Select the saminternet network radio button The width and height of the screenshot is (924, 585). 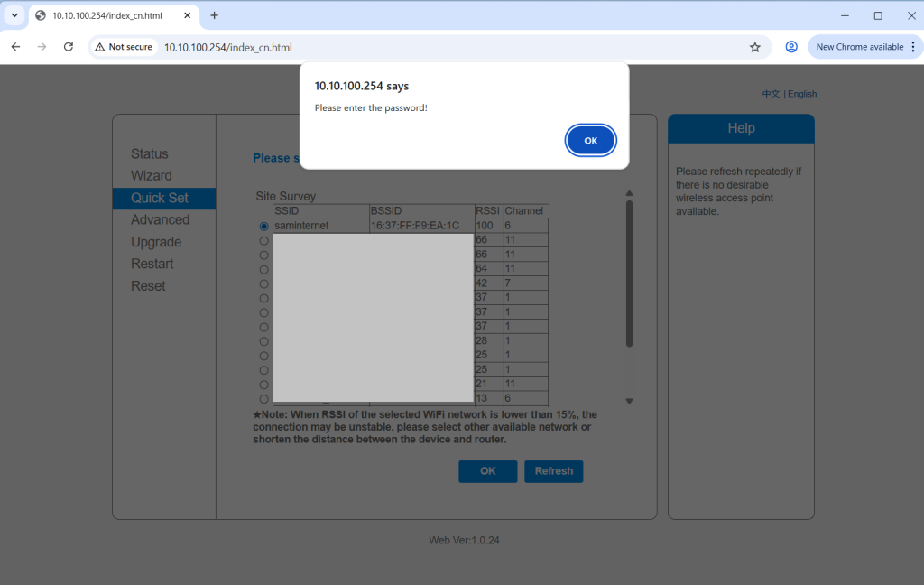264,226
